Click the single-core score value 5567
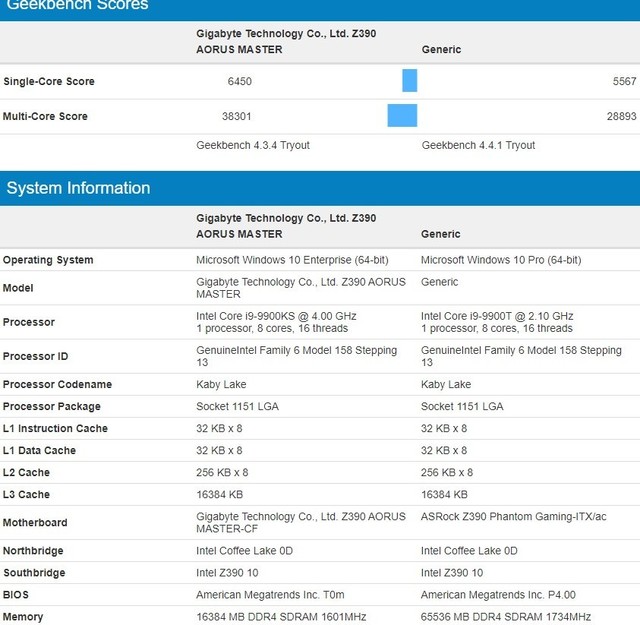Screen dimensions: 640x625 [x=624, y=81]
